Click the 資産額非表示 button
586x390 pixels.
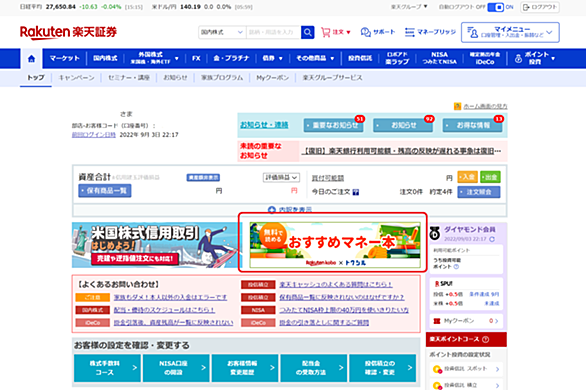coord(203,177)
